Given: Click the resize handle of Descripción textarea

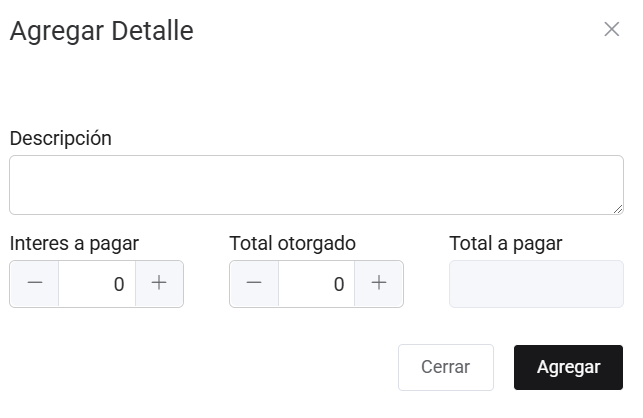Looking at the screenshot, I should pos(617,208).
